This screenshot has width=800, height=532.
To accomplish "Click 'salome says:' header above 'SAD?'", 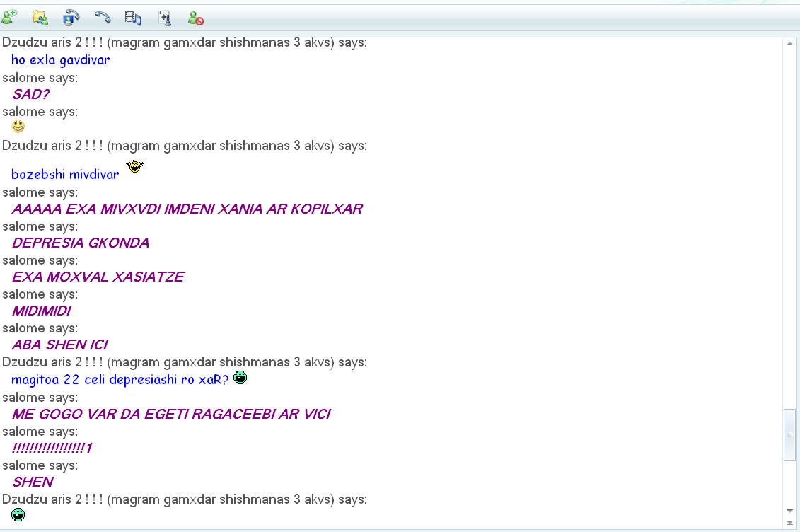I will [40, 78].
